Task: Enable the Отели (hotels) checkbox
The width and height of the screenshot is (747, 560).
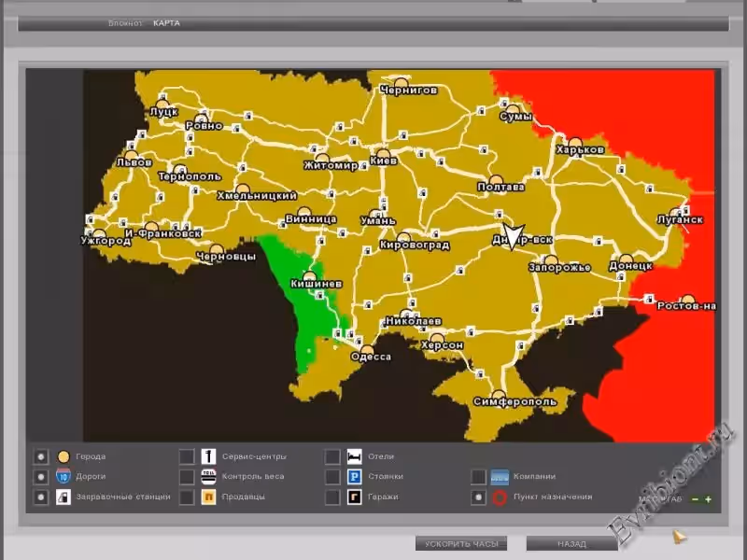Action: tap(332, 457)
